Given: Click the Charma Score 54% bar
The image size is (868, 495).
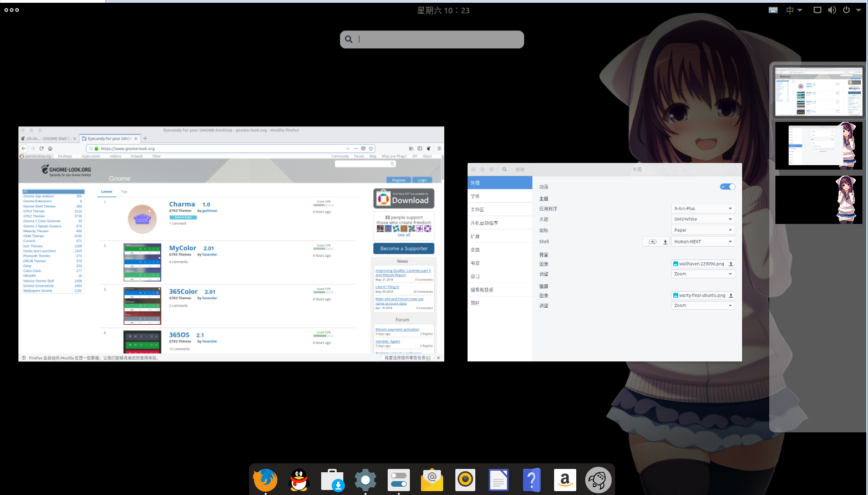Looking at the screenshot, I should pos(323,205).
